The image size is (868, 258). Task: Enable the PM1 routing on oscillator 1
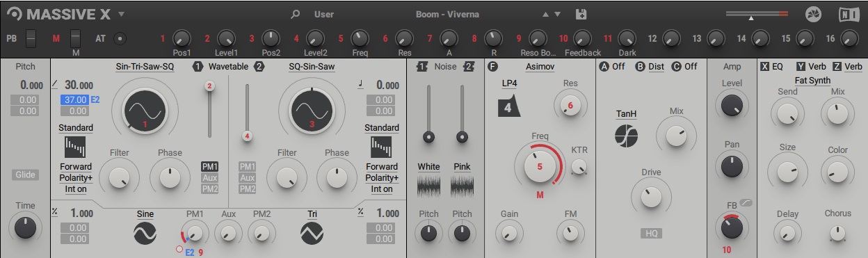210,167
